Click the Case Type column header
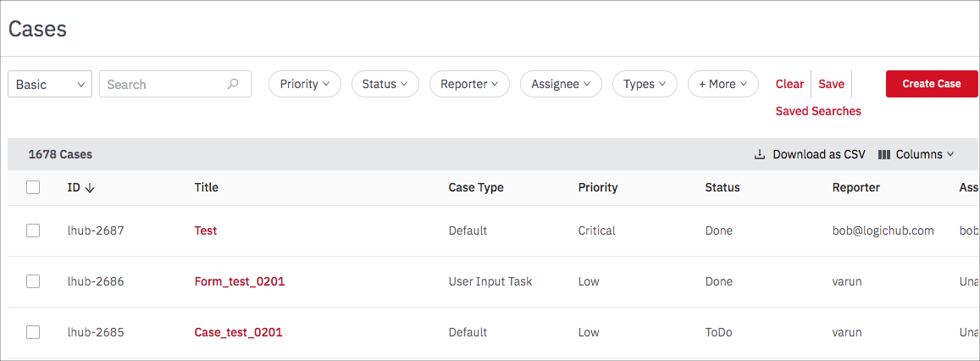 point(476,187)
